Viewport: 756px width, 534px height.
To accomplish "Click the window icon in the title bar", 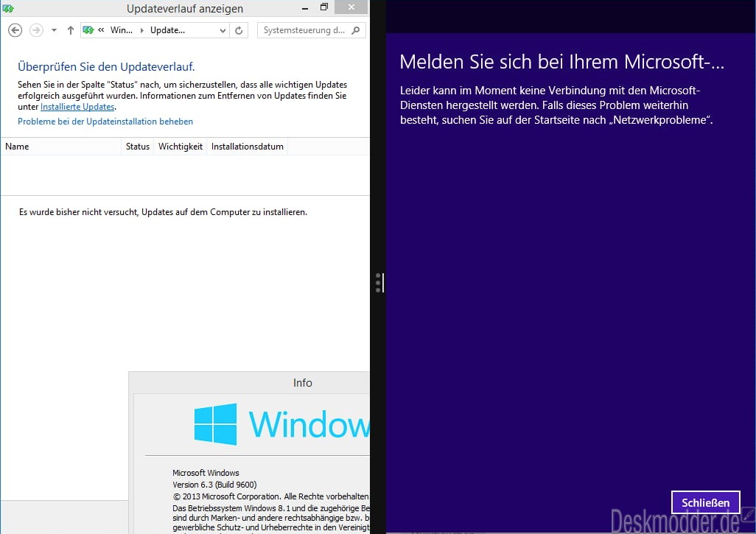I will click(7, 8).
